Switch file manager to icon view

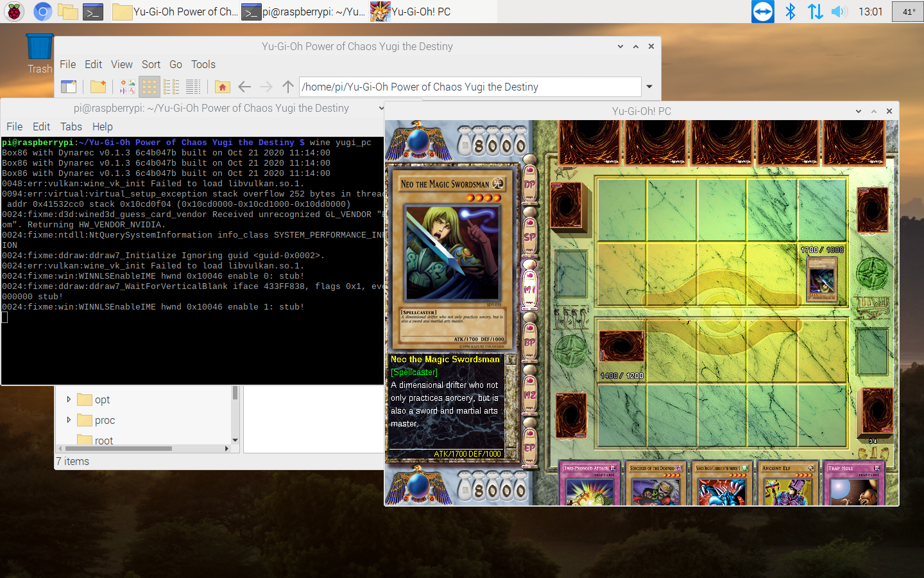150,87
